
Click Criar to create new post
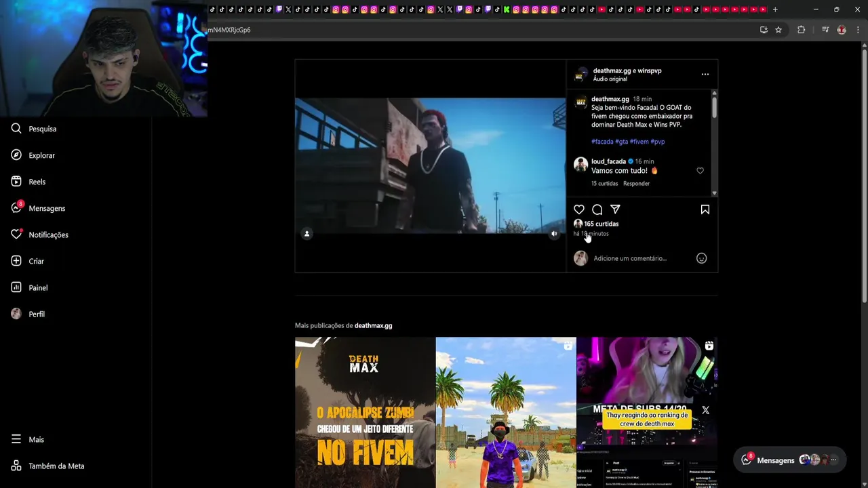coord(28,261)
